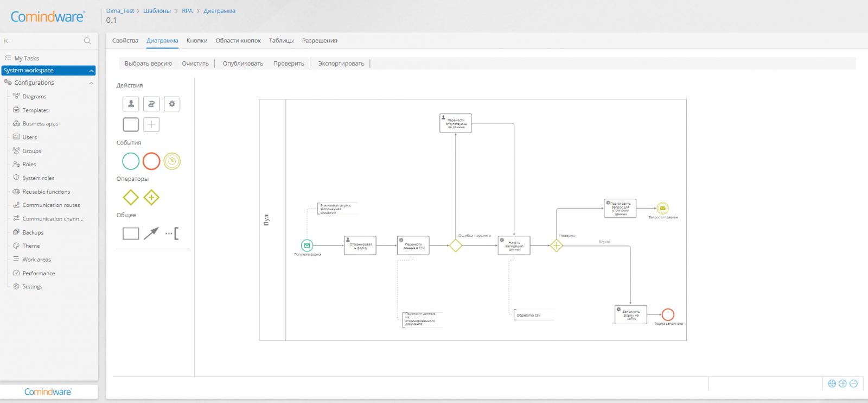This screenshot has height=403, width=868.
Task: Switch to the Свойства tab
Action: 125,41
